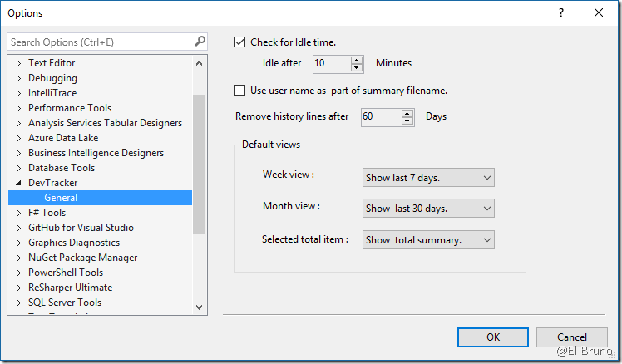Open the Selected total item dropdown
This screenshot has height=364, width=622.
pos(428,239)
